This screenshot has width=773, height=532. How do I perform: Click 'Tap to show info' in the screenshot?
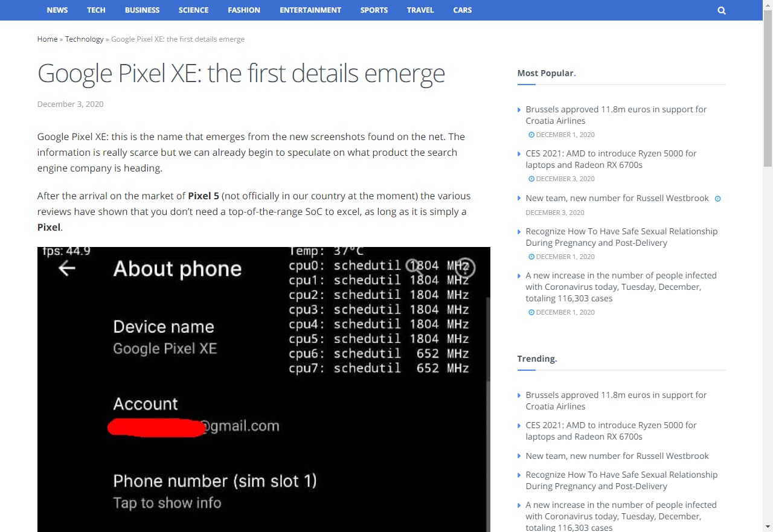point(167,503)
